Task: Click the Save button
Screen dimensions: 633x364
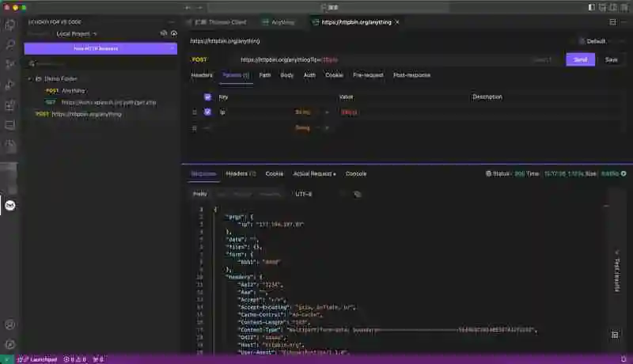Action: click(x=611, y=59)
